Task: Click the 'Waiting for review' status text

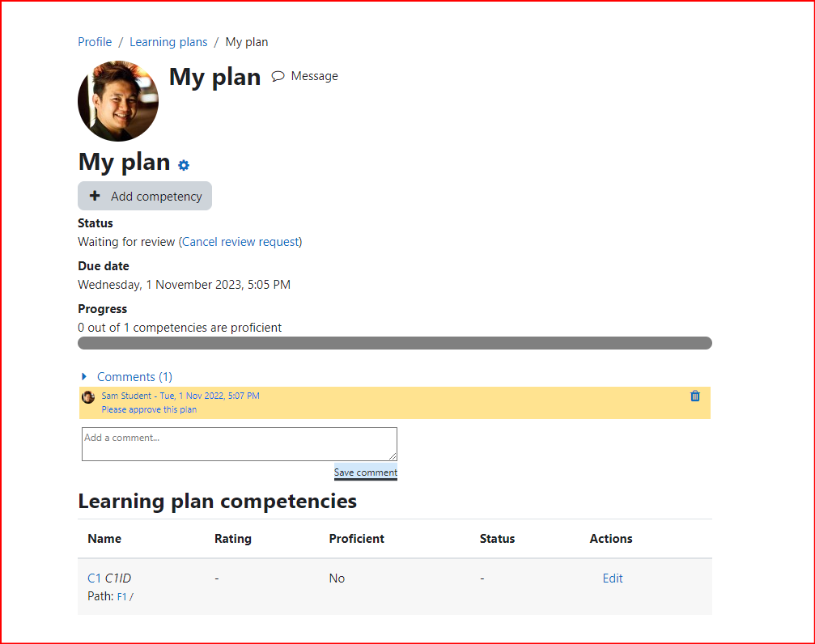Action: click(x=126, y=242)
